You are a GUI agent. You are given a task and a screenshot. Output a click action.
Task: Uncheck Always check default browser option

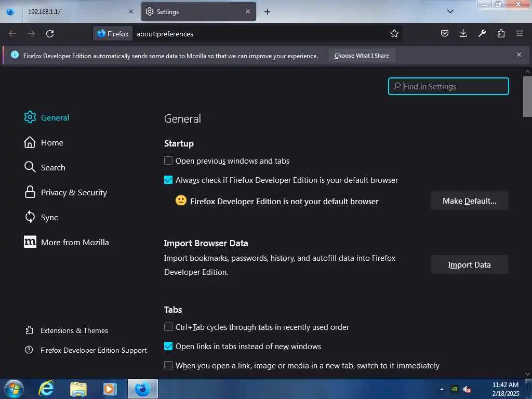[168, 180]
